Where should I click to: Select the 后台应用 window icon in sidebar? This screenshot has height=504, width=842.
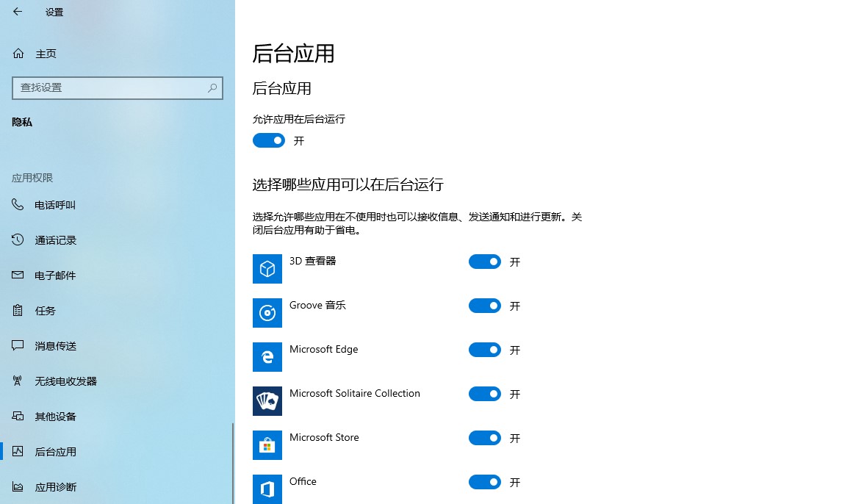[x=18, y=452]
